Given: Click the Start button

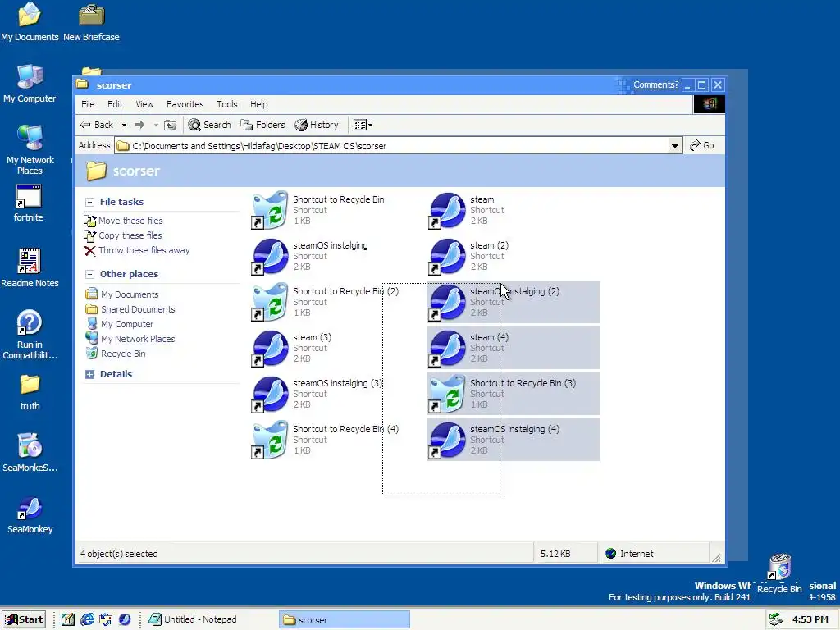Looking at the screenshot, I should tap(24, 619).
